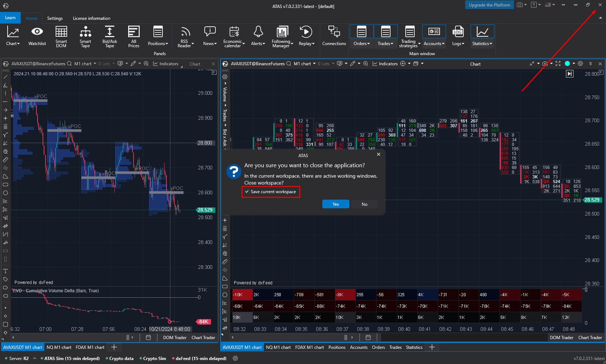This screenshot has width=606, height=364.
Task: Expand the Alerts dropdown
Action: (x=258, y=36)
